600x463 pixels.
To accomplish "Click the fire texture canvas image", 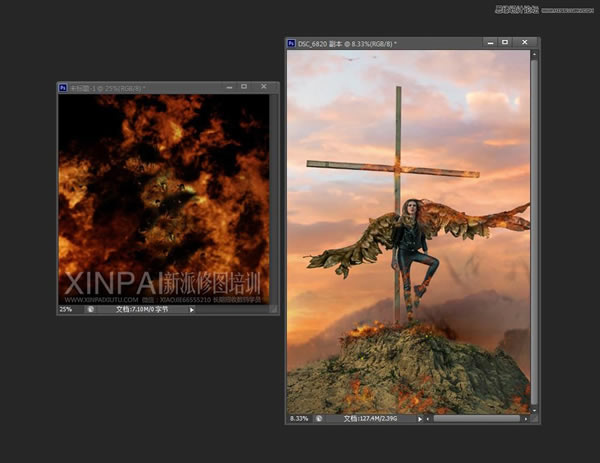I will (164, 199).
